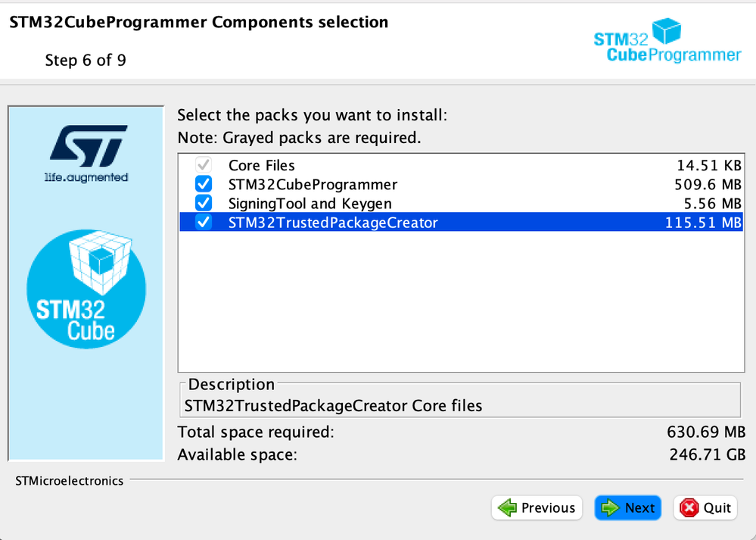Toggle STM32TrustedPackageCreator checkbox

coord(204,222)
